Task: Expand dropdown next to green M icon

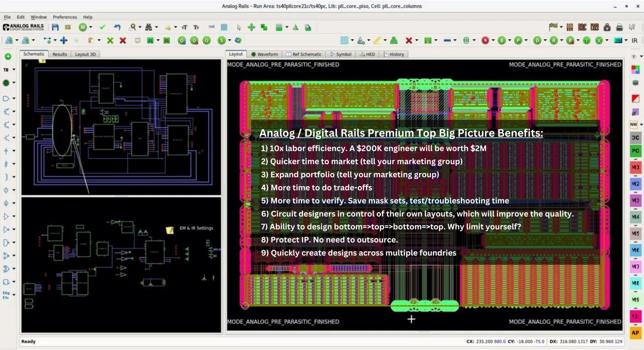Action: 91,27
